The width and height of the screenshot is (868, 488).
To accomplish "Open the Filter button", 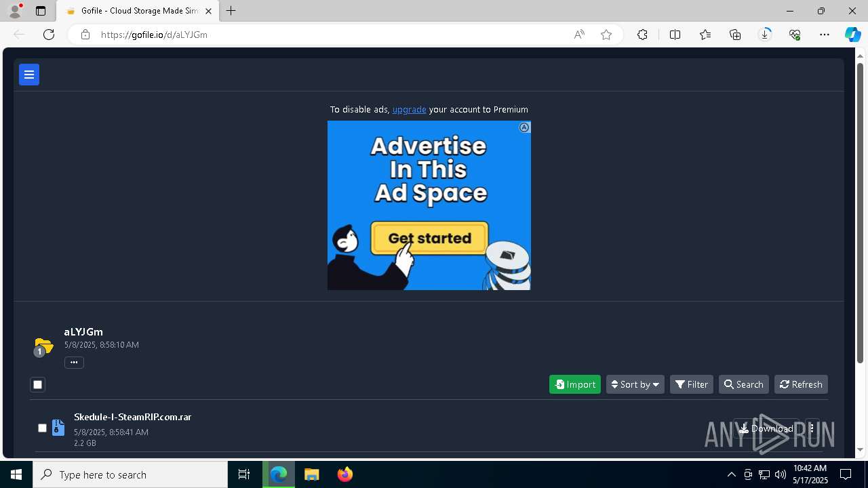I will 692,384.
